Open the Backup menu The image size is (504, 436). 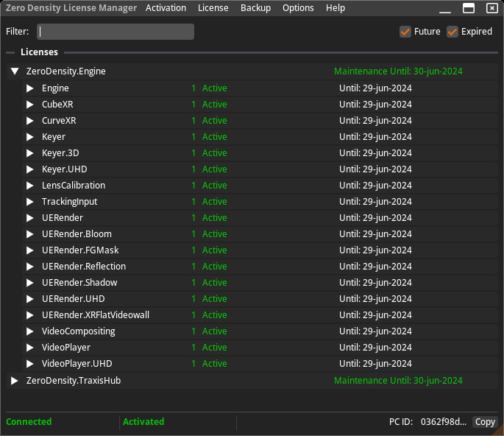coord(255,8)
